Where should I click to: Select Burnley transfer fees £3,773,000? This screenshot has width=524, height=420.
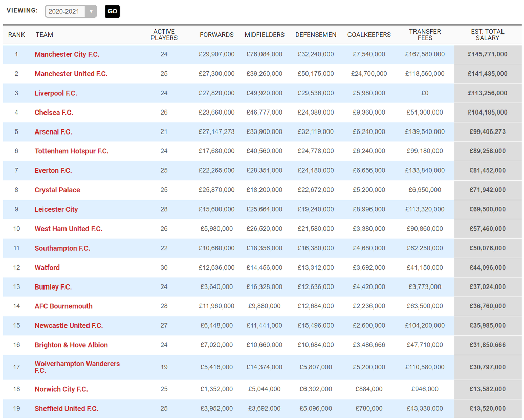coord(425,286)
